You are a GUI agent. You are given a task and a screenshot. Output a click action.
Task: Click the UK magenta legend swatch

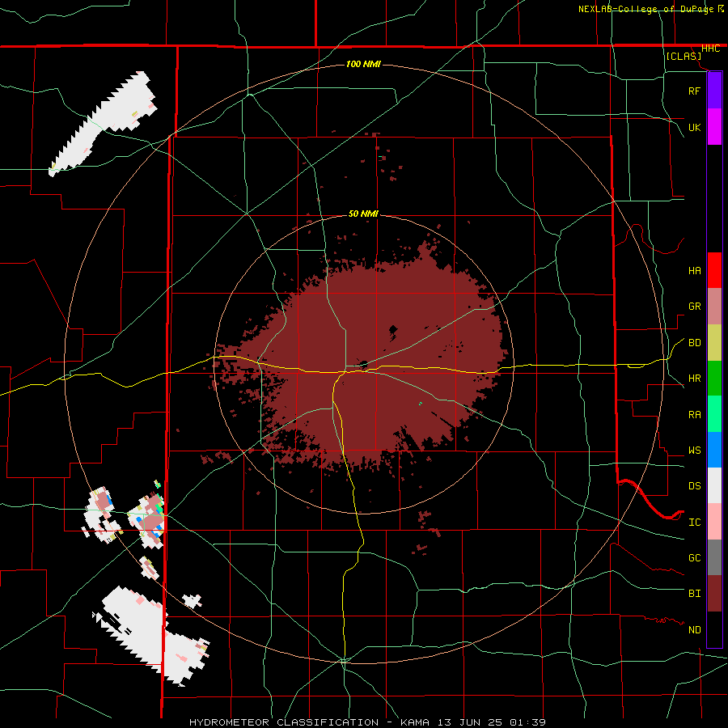[714, 127]
